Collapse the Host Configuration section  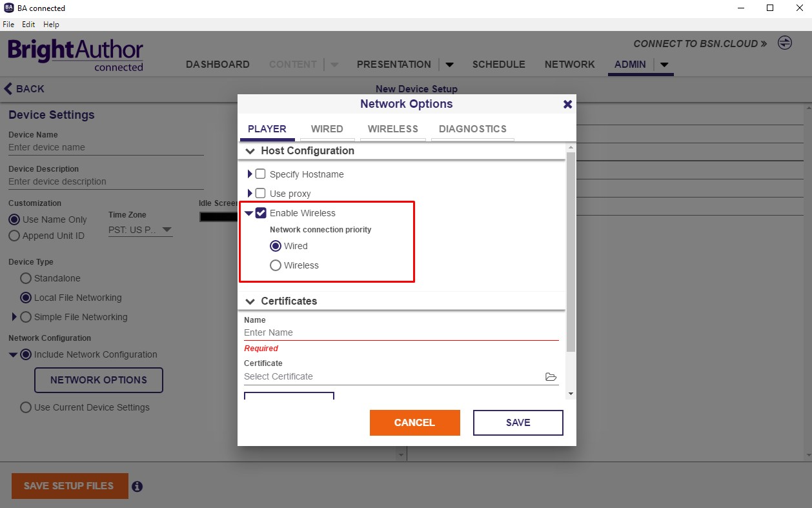tap(250, 151)
